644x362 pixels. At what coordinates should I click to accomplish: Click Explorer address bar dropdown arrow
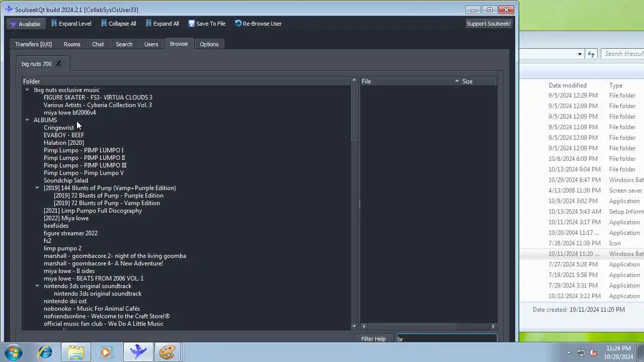point(580,54)
